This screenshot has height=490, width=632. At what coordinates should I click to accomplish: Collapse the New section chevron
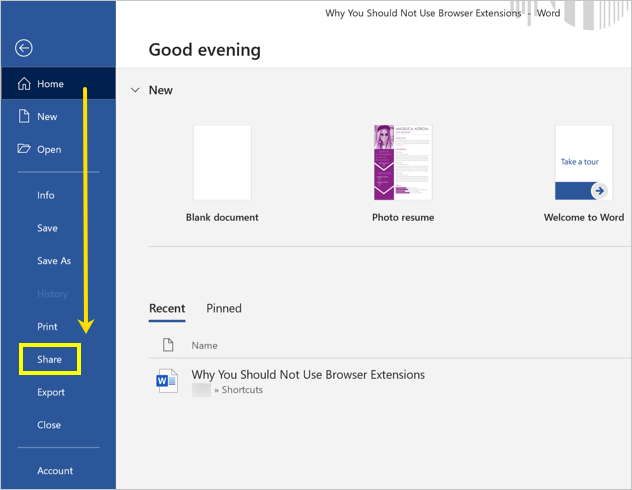click(135, 90)
